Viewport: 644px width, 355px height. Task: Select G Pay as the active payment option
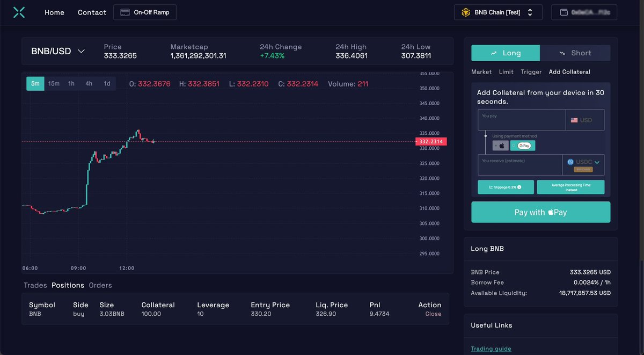[523, 145]
